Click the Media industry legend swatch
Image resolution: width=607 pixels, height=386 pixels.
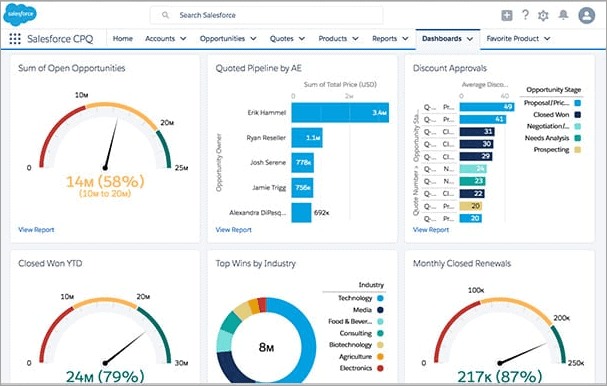pyautogui.click(x=380, y=310)
